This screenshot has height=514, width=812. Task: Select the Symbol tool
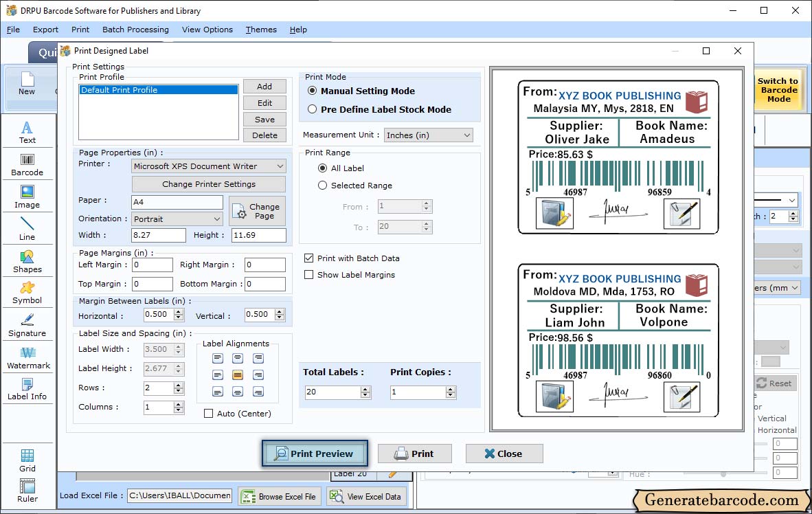coord(27,293)
